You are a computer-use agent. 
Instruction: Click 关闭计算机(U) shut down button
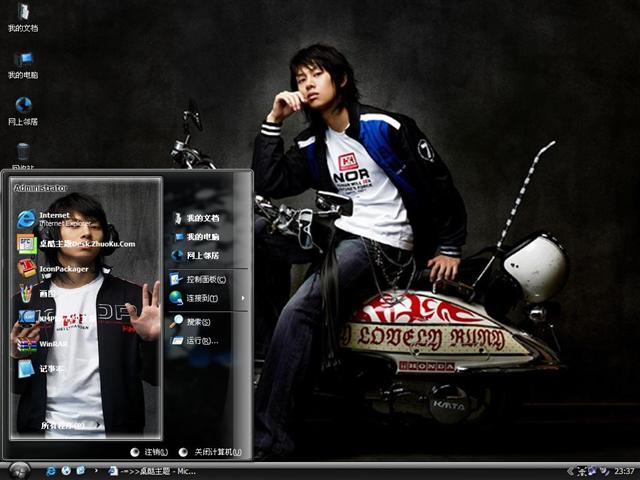click(211, 452)
